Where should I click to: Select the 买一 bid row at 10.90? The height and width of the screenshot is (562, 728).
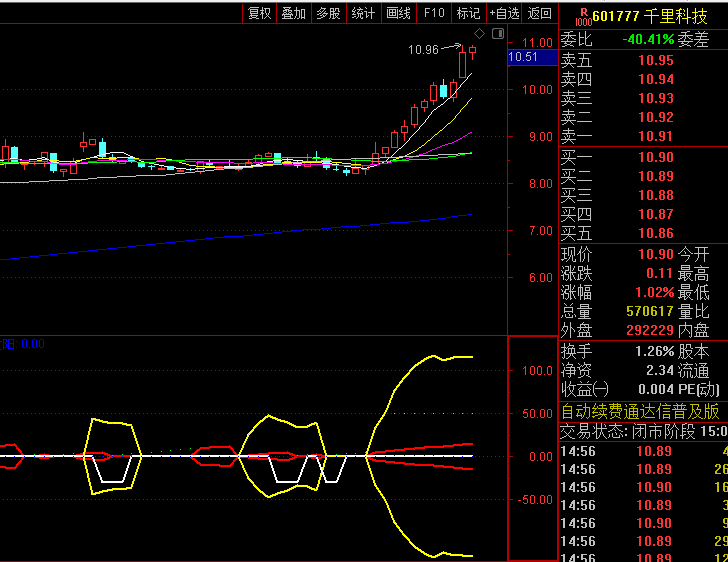tap(640, 157)
